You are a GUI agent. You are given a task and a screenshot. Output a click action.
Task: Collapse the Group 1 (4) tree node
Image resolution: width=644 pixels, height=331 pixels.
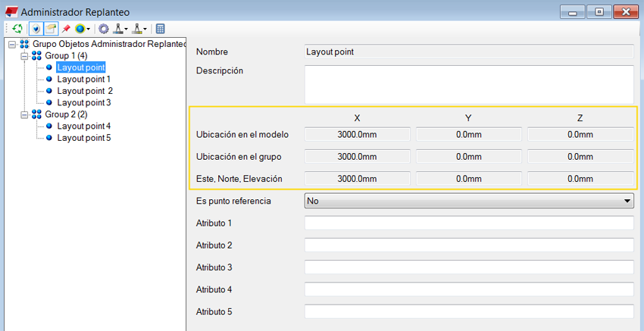click(24, 56)
